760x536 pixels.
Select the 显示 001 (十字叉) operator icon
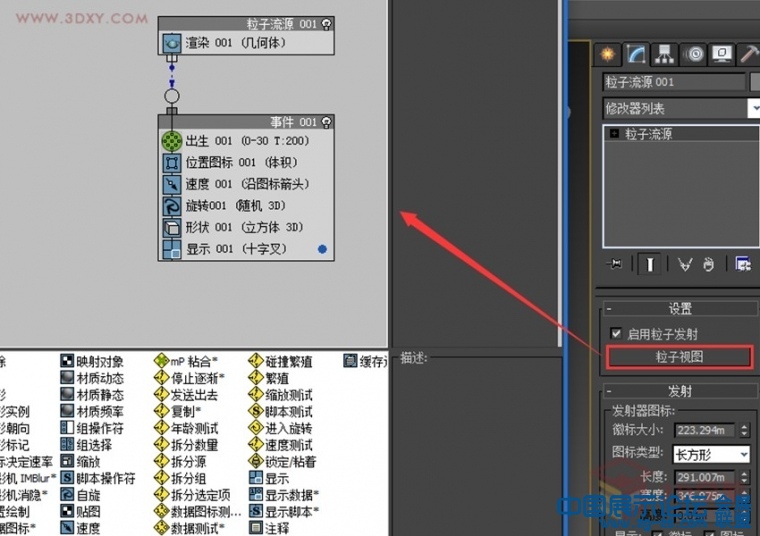point(171,249)
